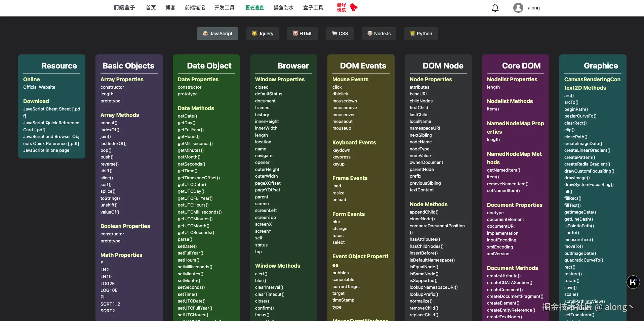Screen dimensions: 644x321
Task: Switch to the NodeJs tab
Action: (x=379, y=34)
